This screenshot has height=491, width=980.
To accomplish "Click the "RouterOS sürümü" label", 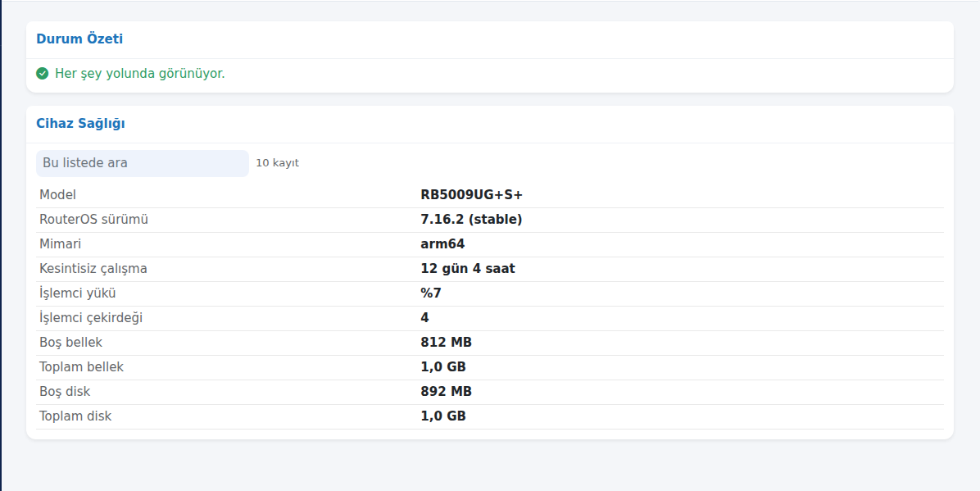I will [93, 220].
